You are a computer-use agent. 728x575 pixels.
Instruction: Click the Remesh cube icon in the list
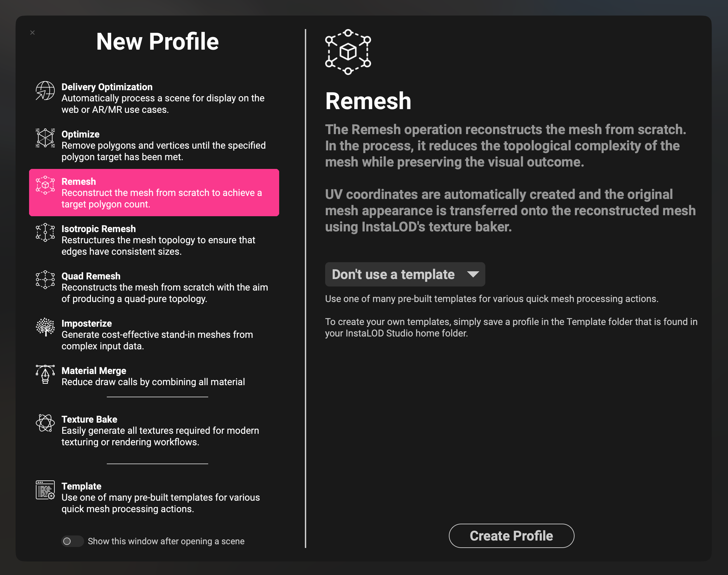[45, 185]
